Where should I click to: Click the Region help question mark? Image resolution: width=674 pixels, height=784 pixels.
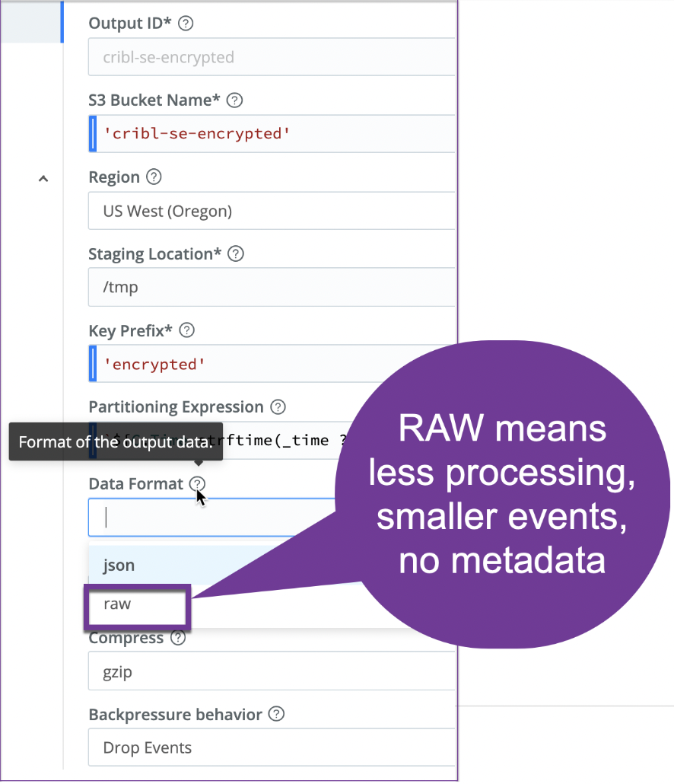point(154,177)
